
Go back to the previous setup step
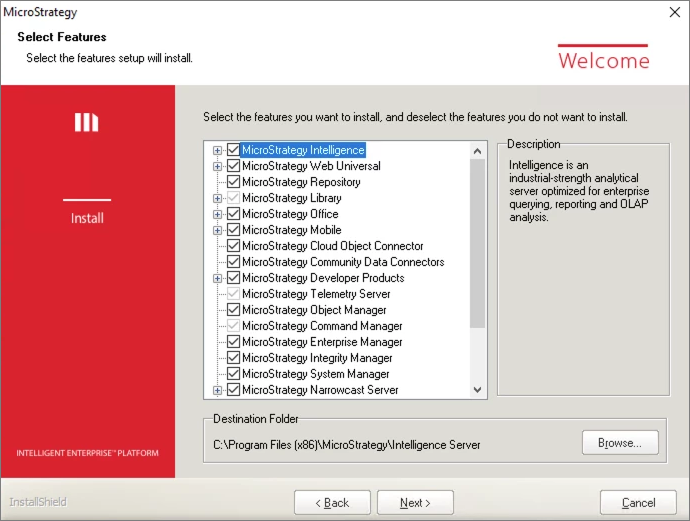click(x=332, y=502)
